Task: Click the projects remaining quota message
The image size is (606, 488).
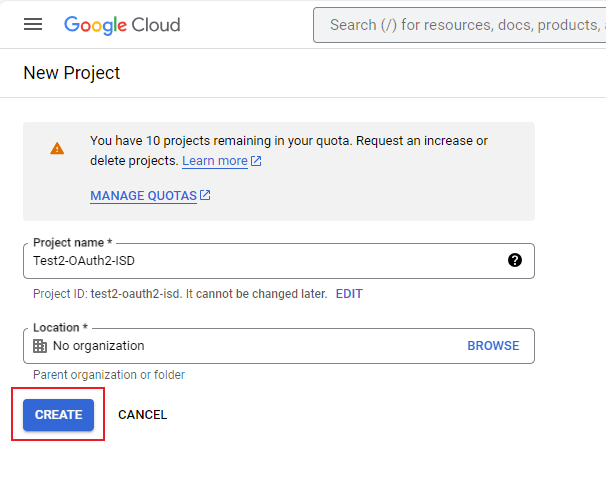Action: pyautogui.click(x=288, y=141)
